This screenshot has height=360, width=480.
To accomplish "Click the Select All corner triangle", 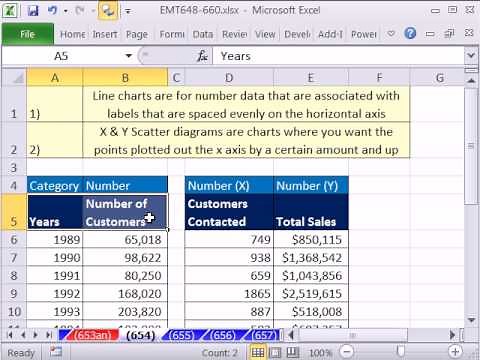I will click(14, 78).
